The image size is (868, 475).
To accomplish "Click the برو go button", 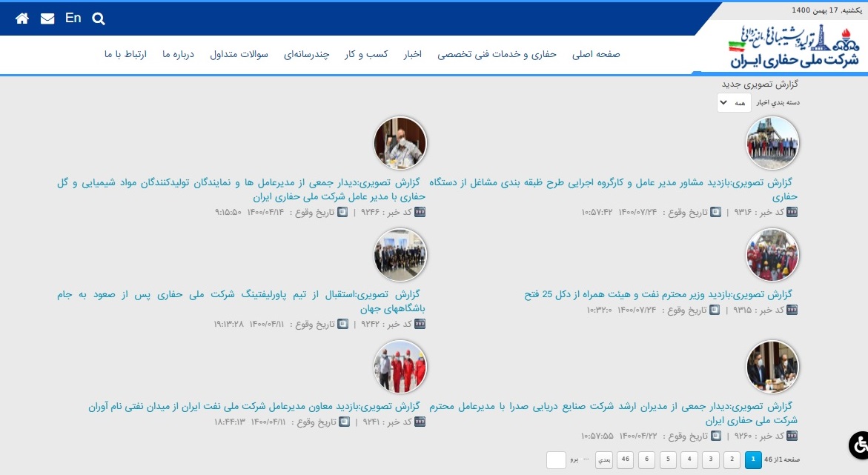I will pos(574,460).
